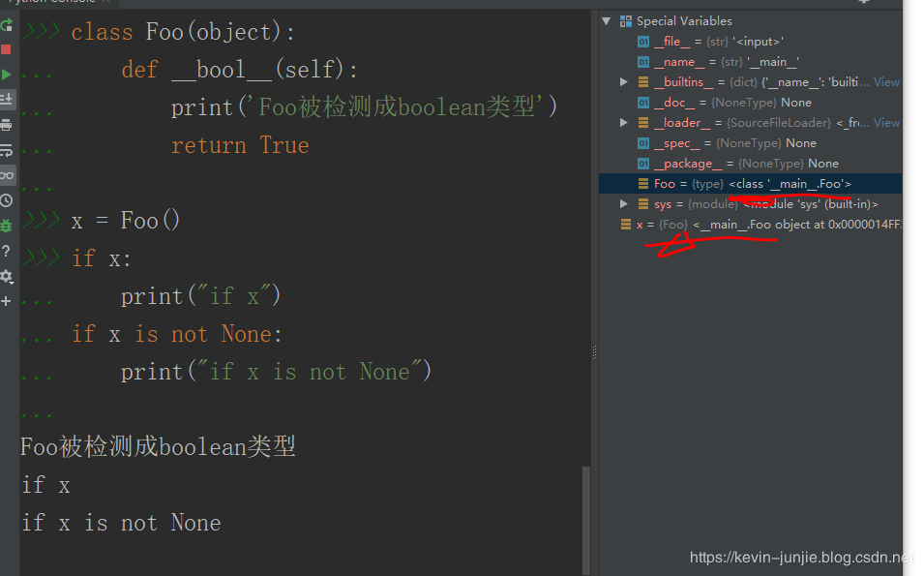Add a new console with plus icon

8,300
